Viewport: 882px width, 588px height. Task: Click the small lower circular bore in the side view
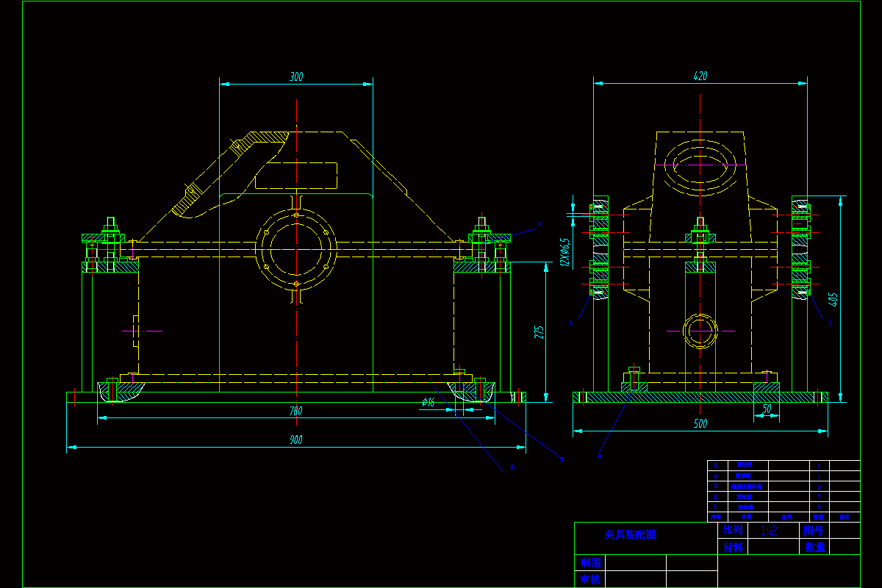tap(700, 331)
